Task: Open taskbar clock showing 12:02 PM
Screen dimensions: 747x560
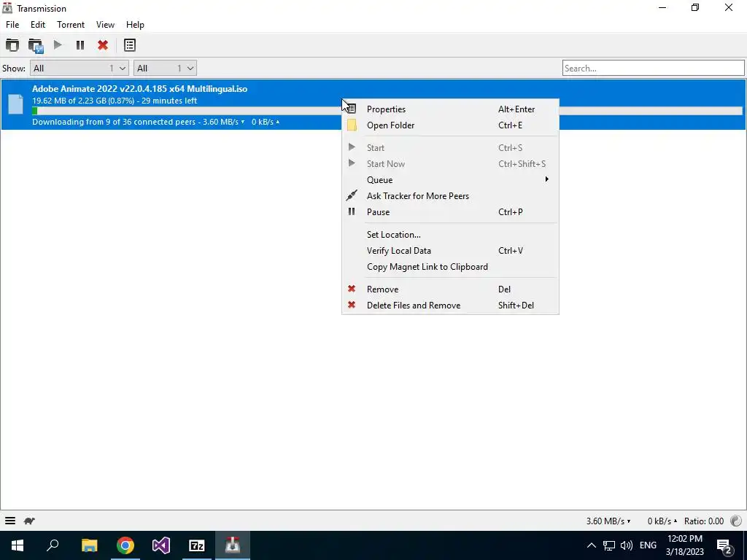Action: (x=684, y=545)
